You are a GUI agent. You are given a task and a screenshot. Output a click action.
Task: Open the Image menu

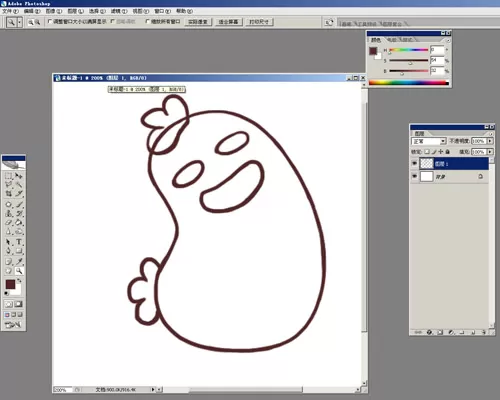click(x=54, y=11)
